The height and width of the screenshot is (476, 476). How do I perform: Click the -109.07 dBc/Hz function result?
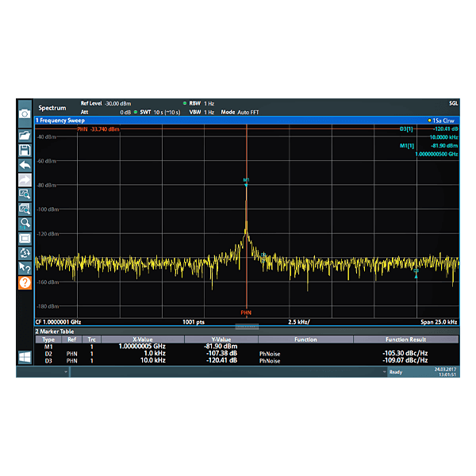click(x=405, y=360)
